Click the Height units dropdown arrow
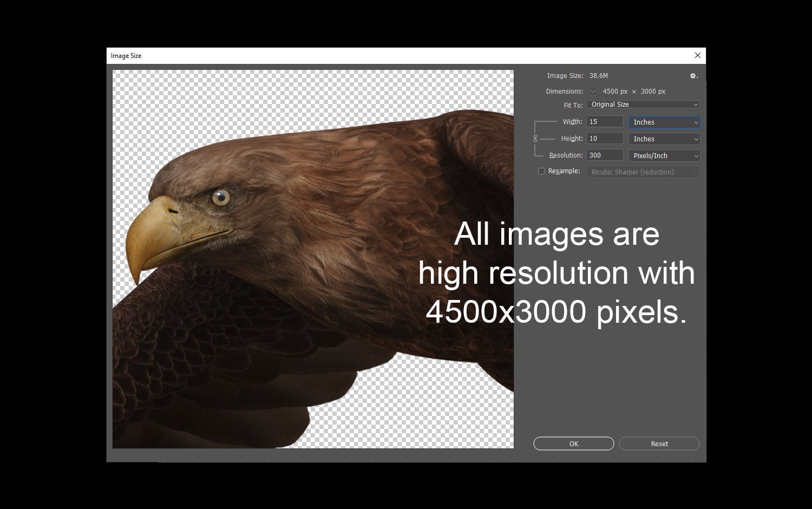 tap(696, 139)
